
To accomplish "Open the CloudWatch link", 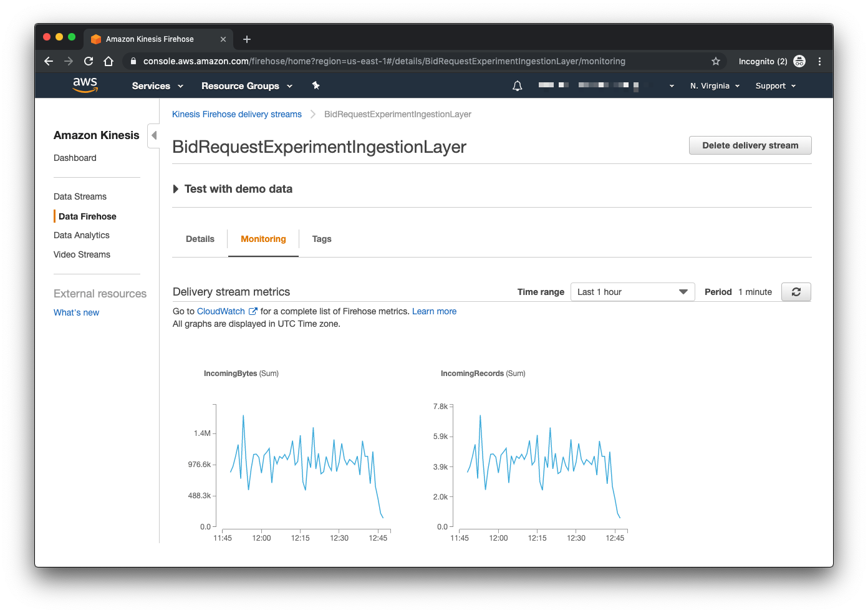I will [221, 311].
